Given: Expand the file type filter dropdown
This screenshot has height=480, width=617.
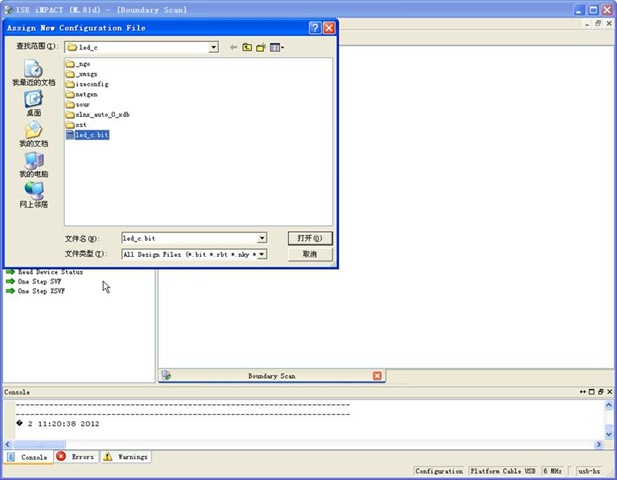Looking at the screenshot, I should coord(262,254).
